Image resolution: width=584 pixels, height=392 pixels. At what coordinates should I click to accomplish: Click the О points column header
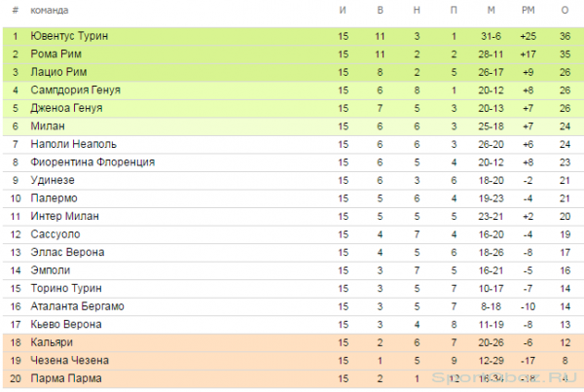[x=565, y=11]
